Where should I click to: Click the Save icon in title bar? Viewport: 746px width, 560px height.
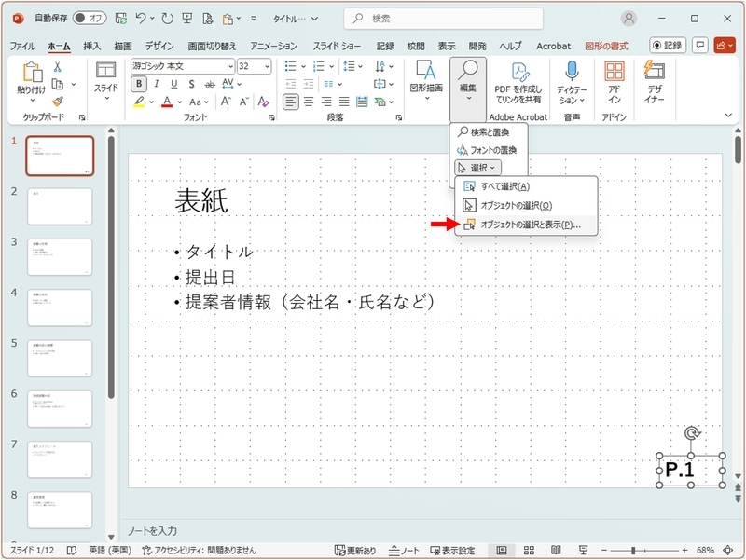(x=121, y=19)
